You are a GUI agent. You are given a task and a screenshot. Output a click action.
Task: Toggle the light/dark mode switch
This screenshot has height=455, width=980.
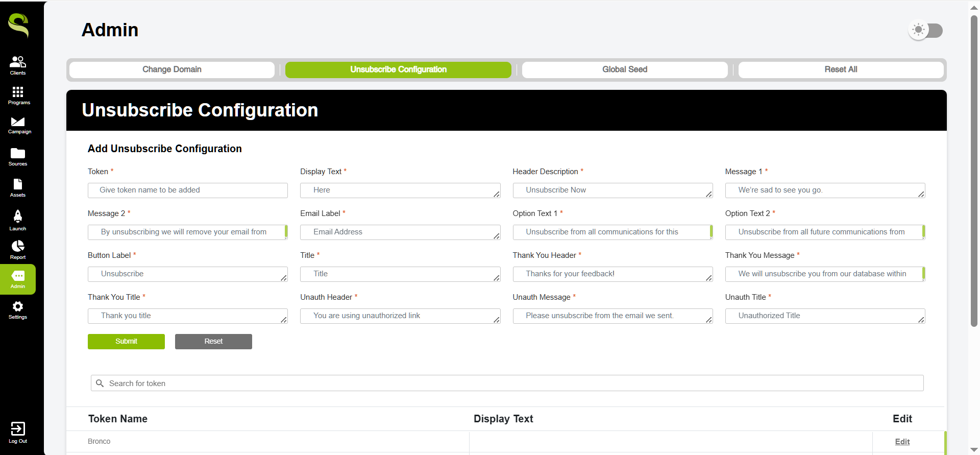tap(926, 30)
